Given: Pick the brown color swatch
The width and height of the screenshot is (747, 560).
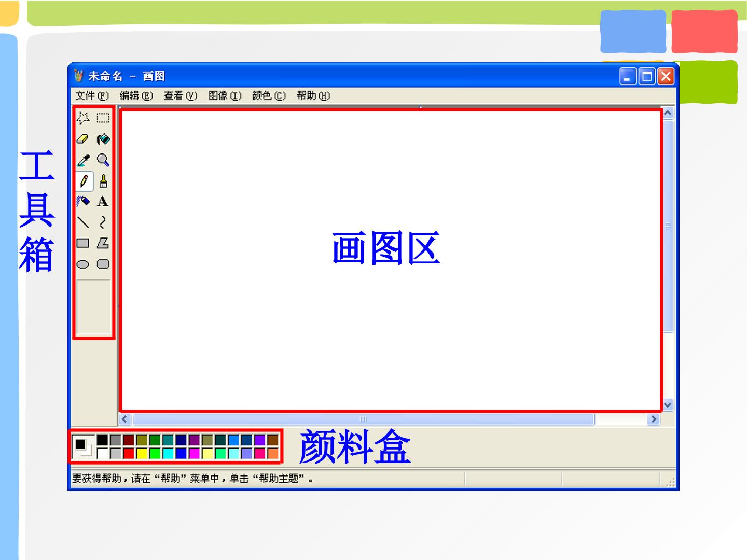Looking at the screenshot, I should [273, 440].
